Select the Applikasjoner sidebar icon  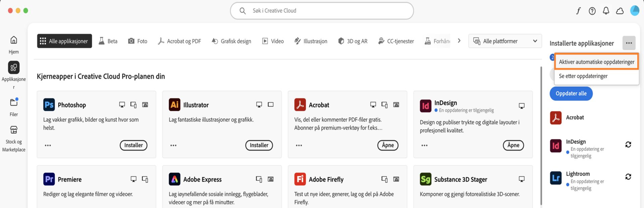pos(14,68)
